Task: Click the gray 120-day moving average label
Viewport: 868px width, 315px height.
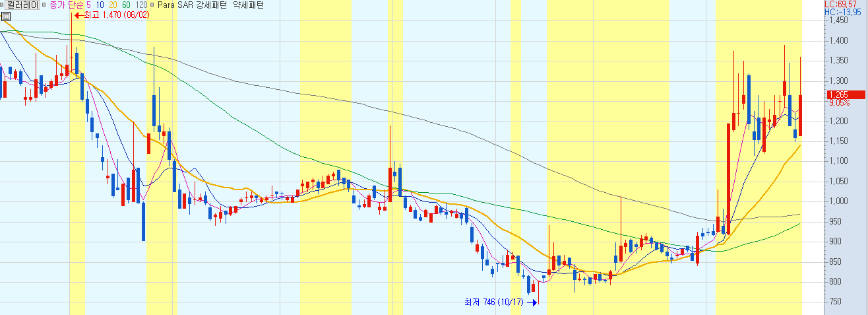Action: pyautogui.click(x=141, y=5)
